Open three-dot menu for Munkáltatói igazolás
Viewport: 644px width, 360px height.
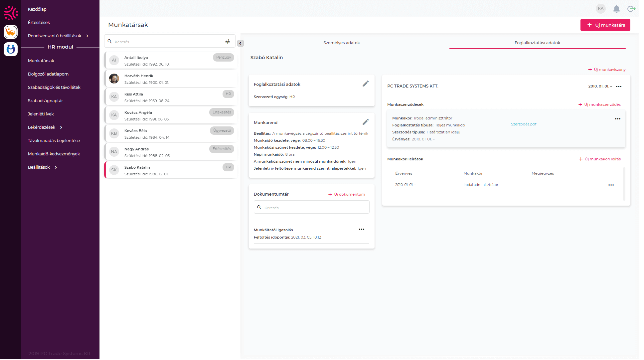[362, 230]
